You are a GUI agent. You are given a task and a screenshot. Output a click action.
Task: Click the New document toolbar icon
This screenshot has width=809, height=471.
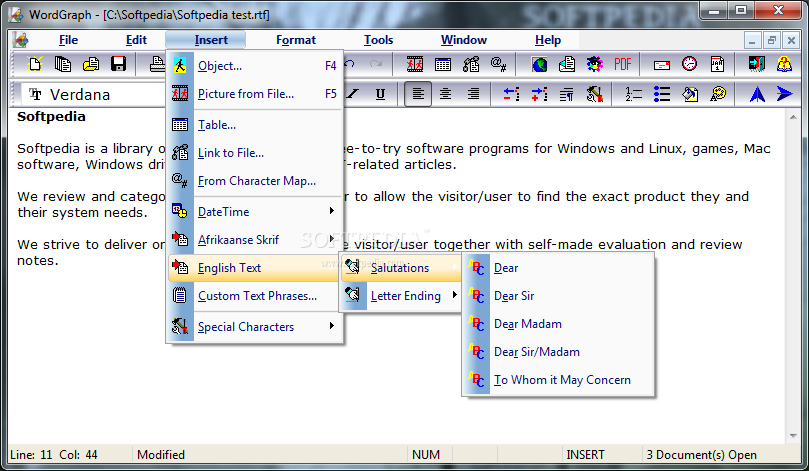(x=35, y=64)
